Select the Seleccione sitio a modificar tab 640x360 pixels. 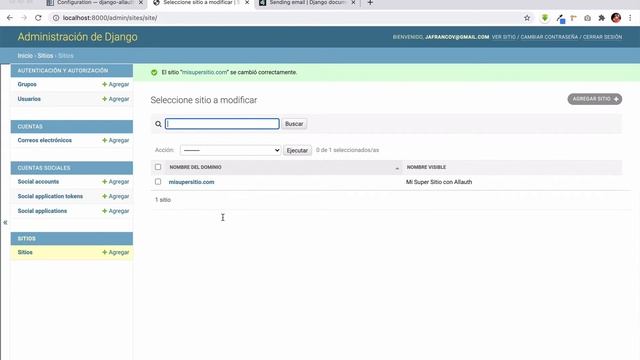[x=201, y=3]
